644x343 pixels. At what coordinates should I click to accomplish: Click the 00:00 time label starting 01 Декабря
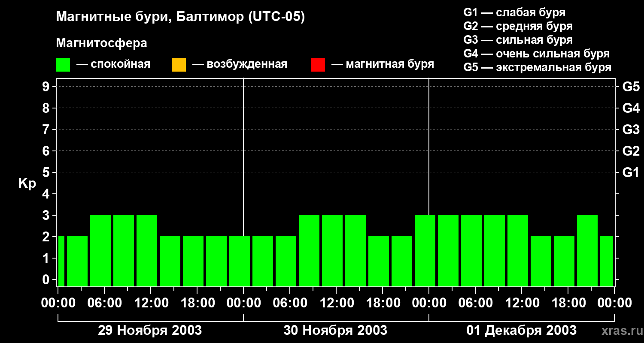click(429, 303)
